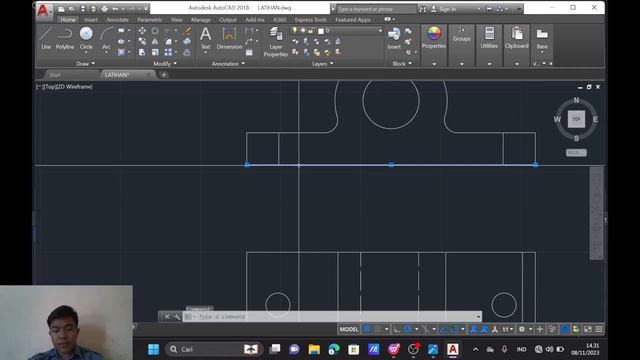Viewport: 640px width, 360px height.
Task: Click the Rotate tool icon
Action: coord(155,31)
